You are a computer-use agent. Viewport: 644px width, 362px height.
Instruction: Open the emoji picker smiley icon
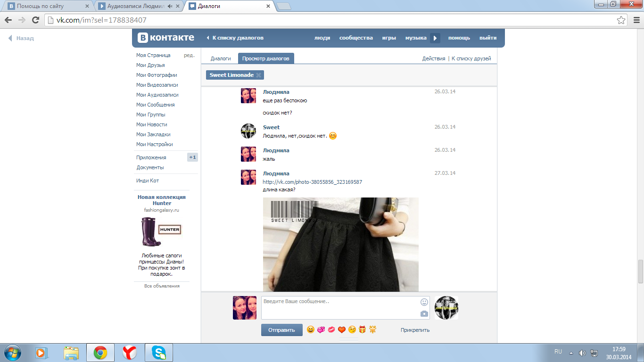(x=424, y=302)
